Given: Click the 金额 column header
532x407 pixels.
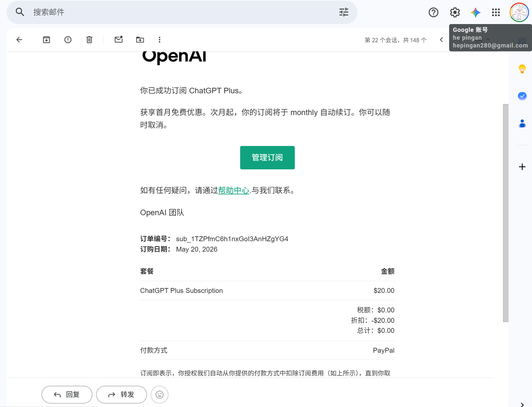Looking at the screenshot, I should (388, 271).
